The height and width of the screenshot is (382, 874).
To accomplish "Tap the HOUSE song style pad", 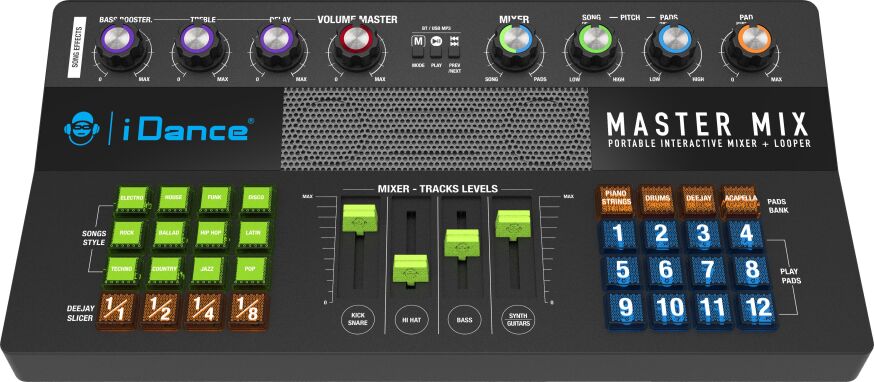I will click(x=174, y=199).
